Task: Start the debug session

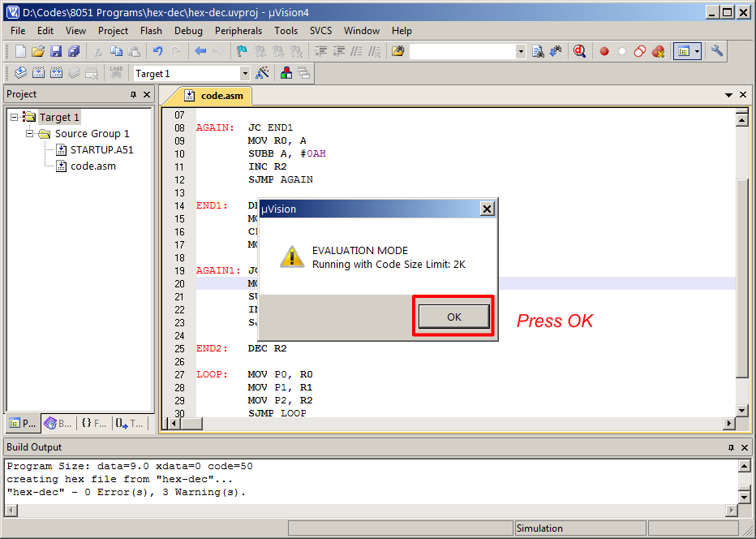Action: click(579, 51)
